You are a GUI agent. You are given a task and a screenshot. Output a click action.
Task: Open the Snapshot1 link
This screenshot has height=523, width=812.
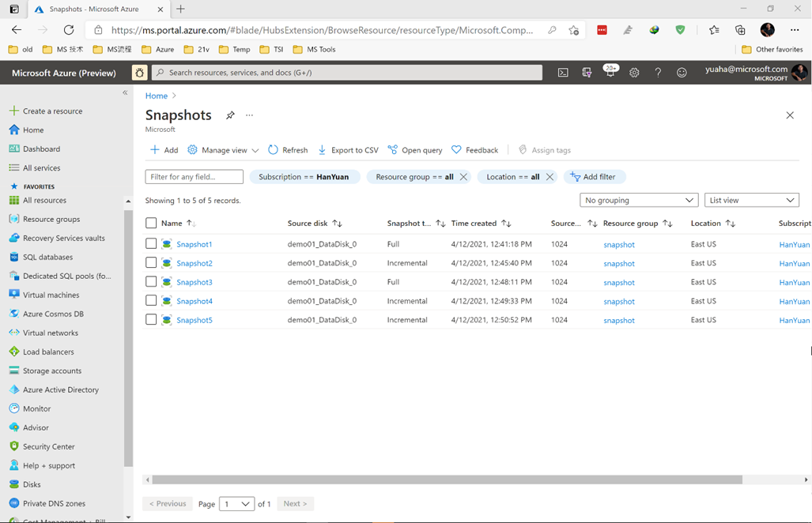point(195,244)
